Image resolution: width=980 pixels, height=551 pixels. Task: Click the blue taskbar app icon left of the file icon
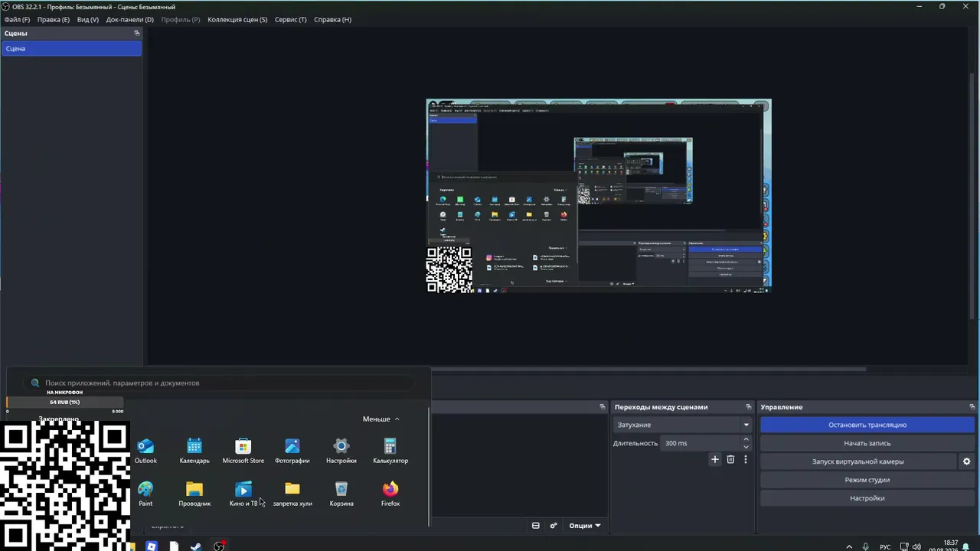[152, 546]
